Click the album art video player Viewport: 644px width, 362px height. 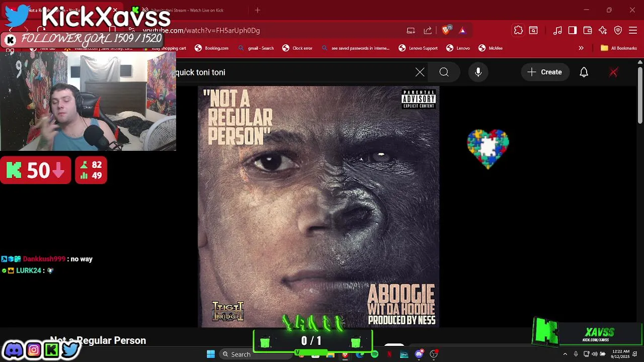(318, 207)
